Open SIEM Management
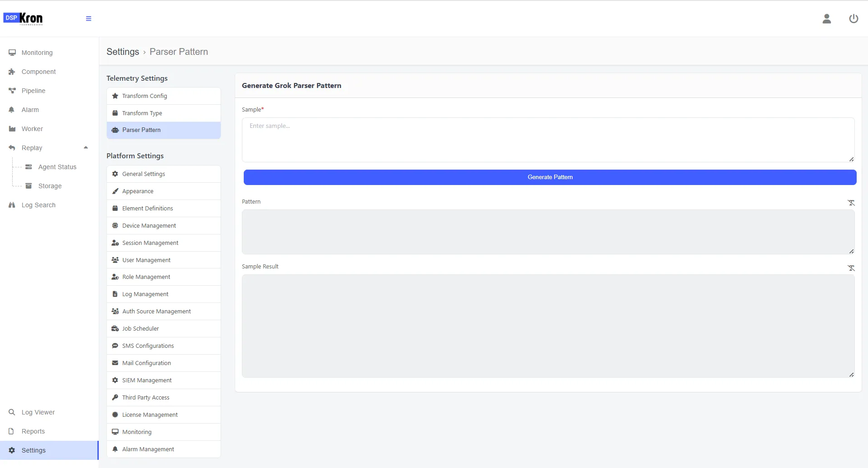 164,380
